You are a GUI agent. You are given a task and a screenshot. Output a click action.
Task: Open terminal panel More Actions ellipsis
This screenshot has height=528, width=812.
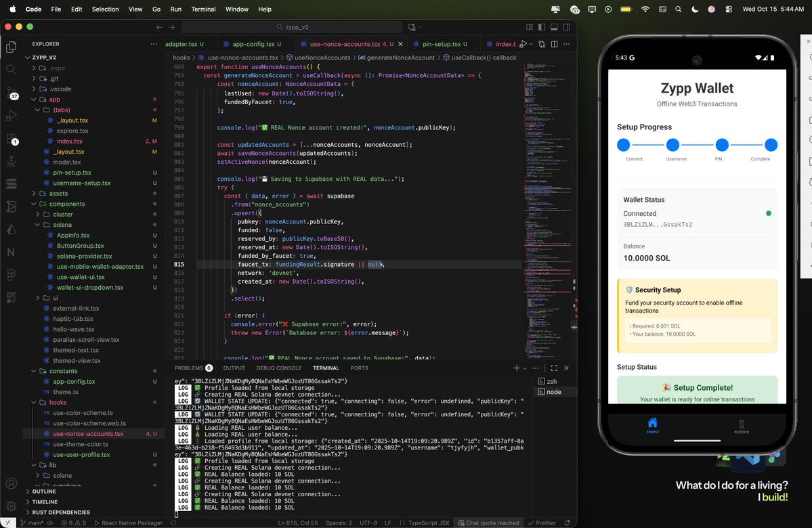536,368
